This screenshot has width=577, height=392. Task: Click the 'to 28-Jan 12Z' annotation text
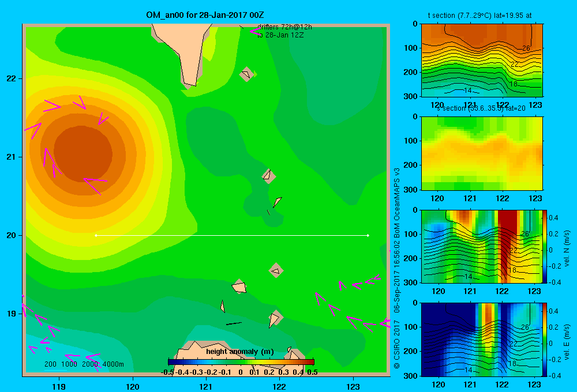280,35
